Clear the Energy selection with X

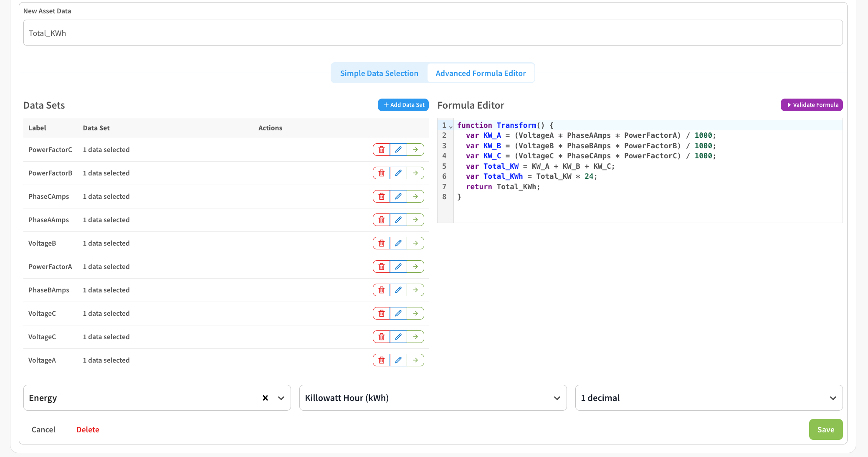(x=265, y=398)
